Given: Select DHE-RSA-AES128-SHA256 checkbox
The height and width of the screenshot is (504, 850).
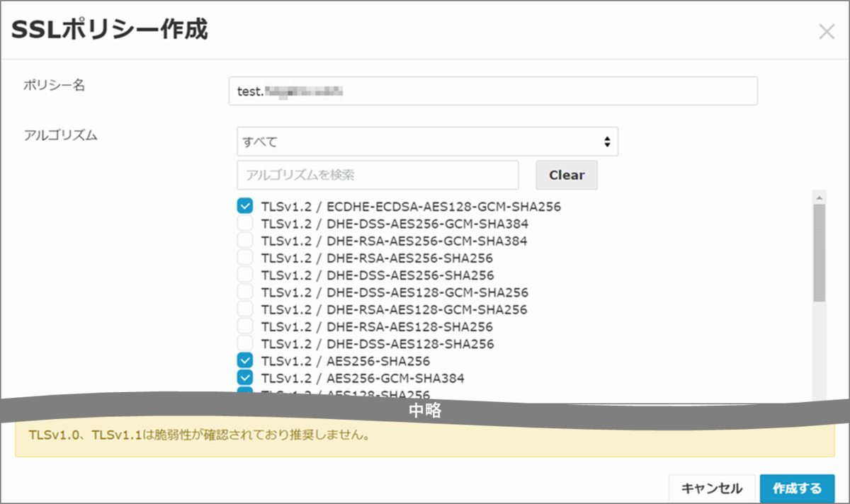Looking at the screenshot, I should (245, 326).
